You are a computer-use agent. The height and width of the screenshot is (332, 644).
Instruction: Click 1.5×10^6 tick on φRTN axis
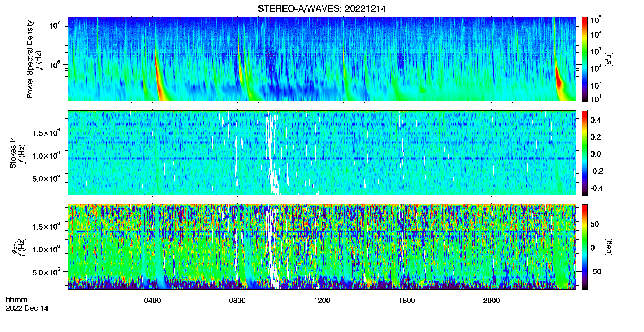pyautogui.click(x=46, y=227)
